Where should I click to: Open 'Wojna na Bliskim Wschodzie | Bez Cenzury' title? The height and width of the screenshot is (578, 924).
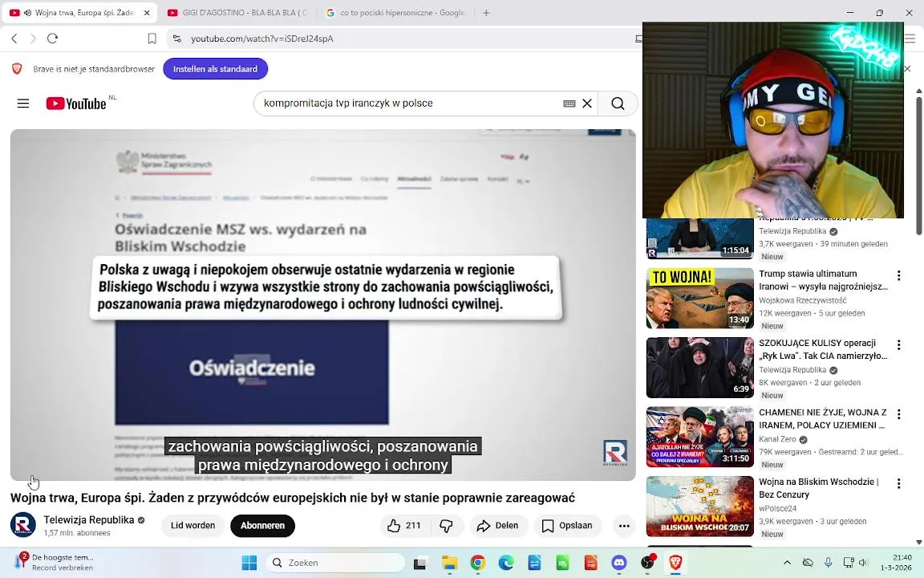coord(819,488)
